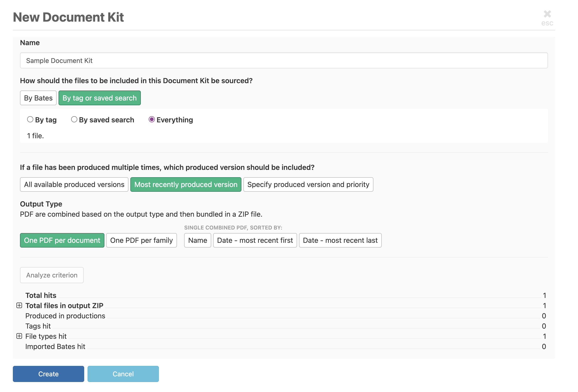Screen dimensions: 578x392
Task: Select By tag or saved search
Action: pos(99,98)
